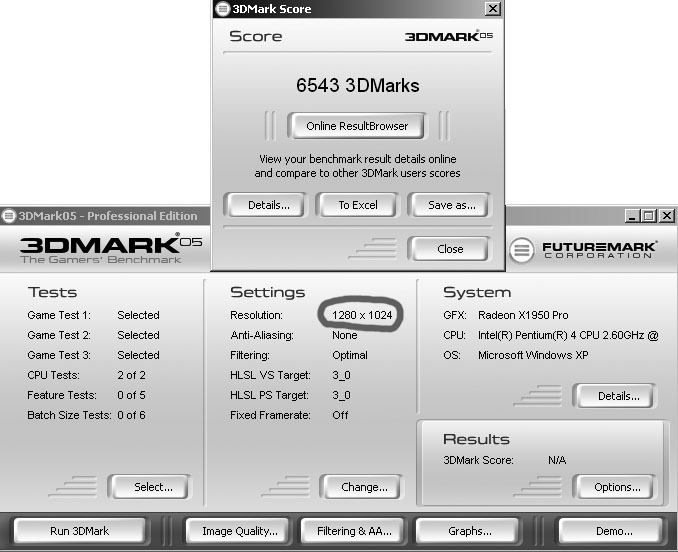678x552 pixels.
Task: Click Game Test 1 Selected status
Action: (x=138, y=315)
